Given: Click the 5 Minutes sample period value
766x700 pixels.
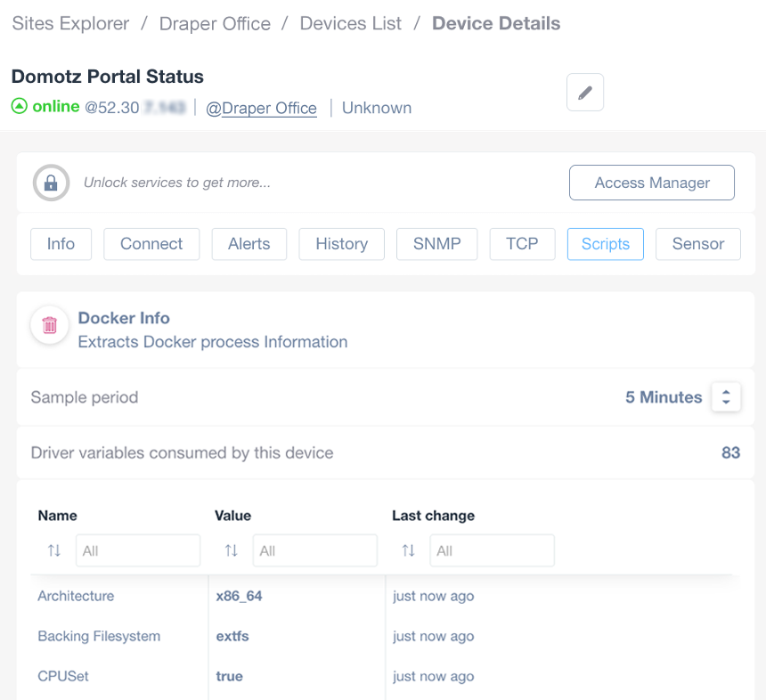Looking at the screenshot, I should point(664,397).
